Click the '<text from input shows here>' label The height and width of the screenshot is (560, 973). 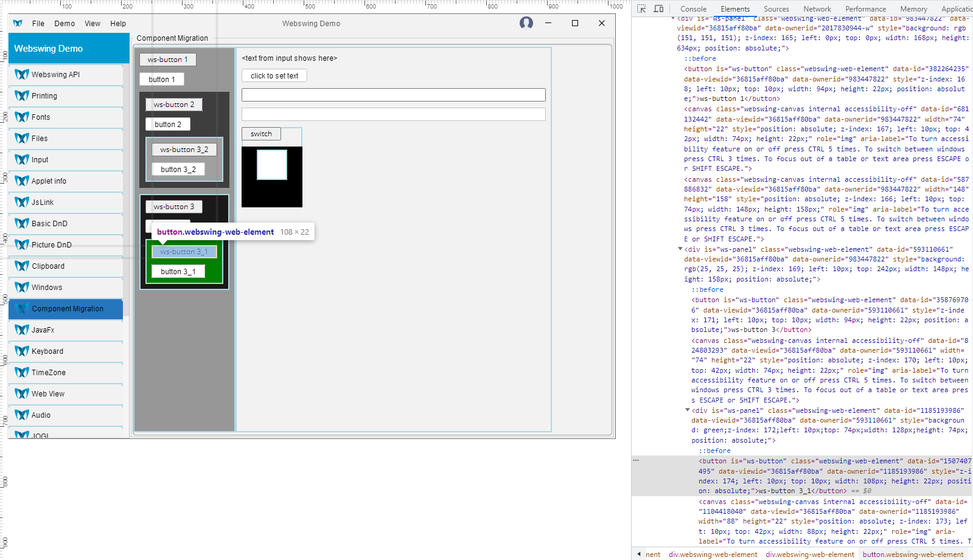pos(290,58)
